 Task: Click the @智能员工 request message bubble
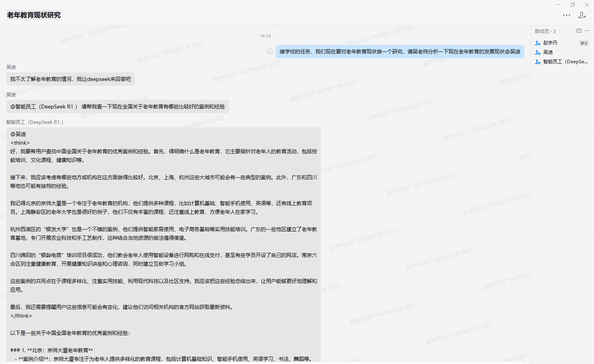coord(117,107)
